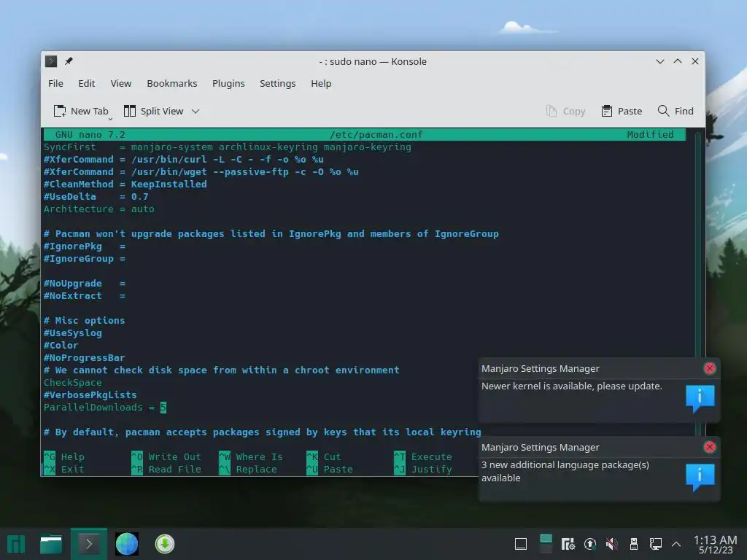Open the Bookmarks menu
The height and width of the screenshot is (560, 747).
coord(171,83)
